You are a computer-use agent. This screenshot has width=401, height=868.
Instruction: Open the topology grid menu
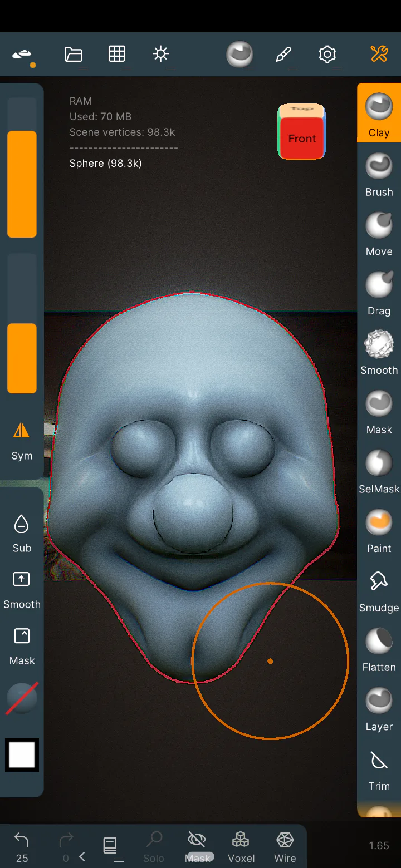(117, 55)
